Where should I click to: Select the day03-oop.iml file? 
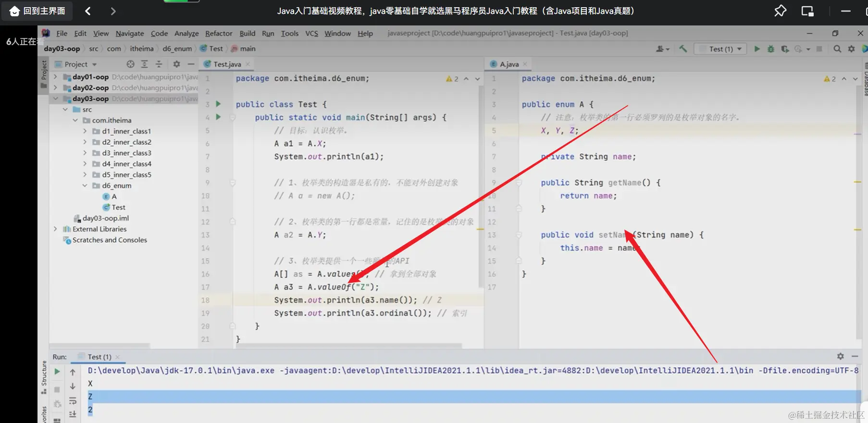point(101,218)
